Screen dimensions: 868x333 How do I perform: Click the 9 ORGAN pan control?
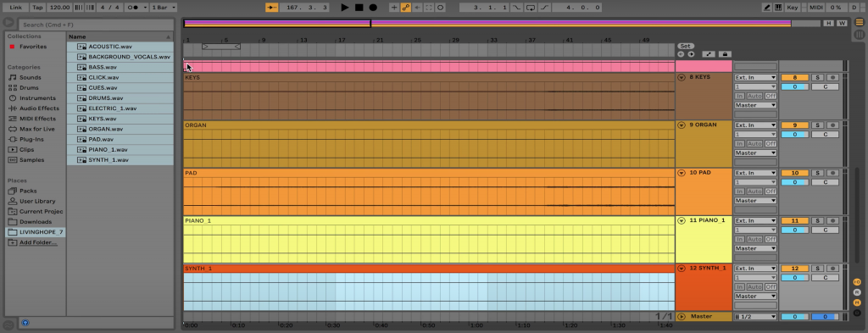[x=825, y=135]
